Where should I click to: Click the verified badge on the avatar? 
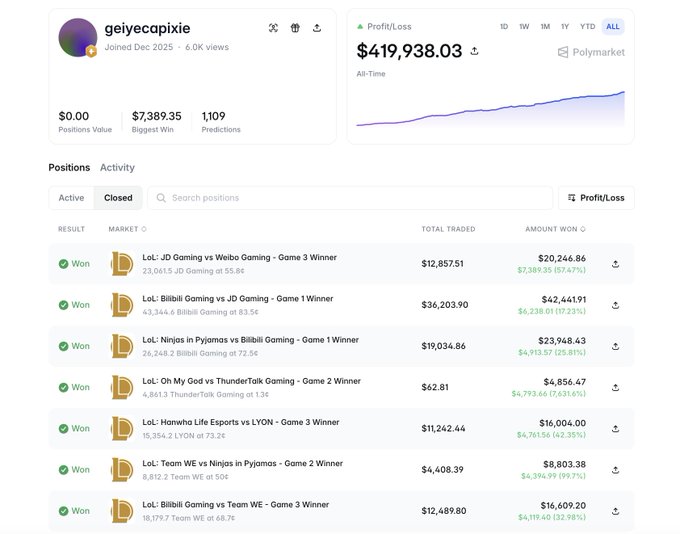[x=91, y=52]
